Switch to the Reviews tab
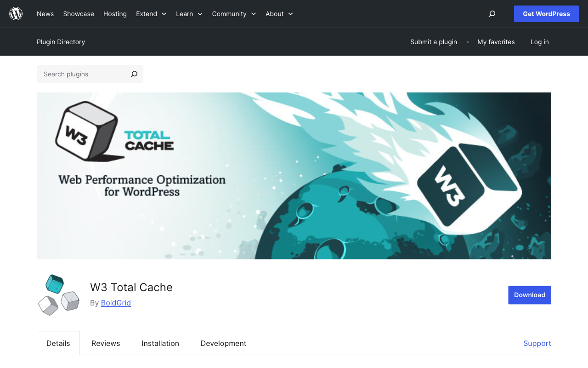Screen dimensions: 588x368 coord(106,343)
